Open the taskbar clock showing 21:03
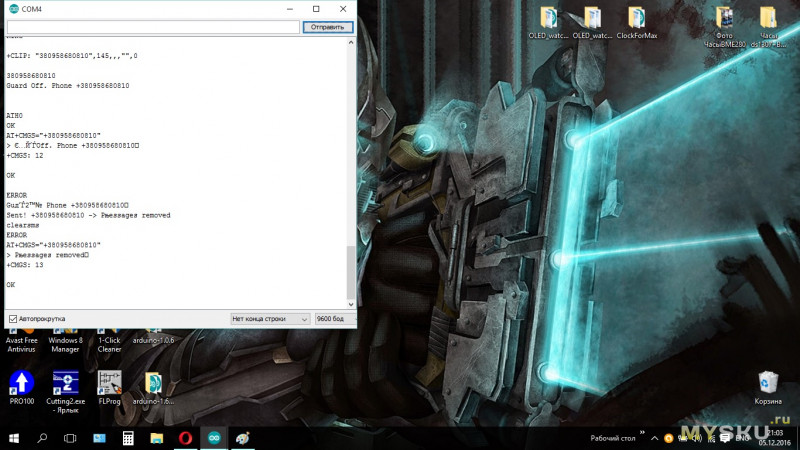 coord(774,438)
